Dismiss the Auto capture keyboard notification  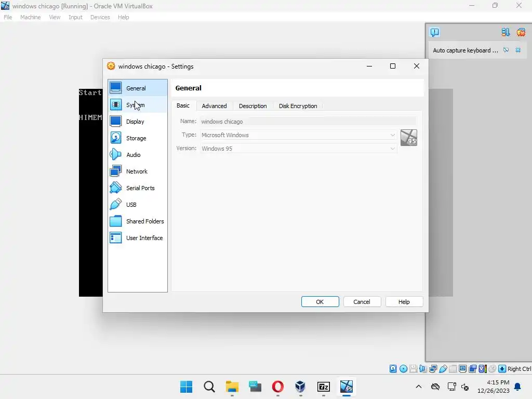click(x=518, y=50)
